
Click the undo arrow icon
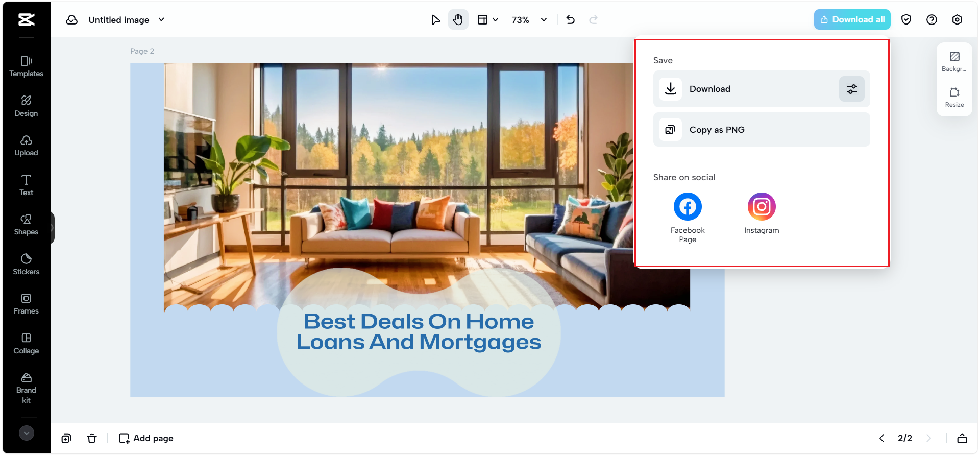point(571,20)
